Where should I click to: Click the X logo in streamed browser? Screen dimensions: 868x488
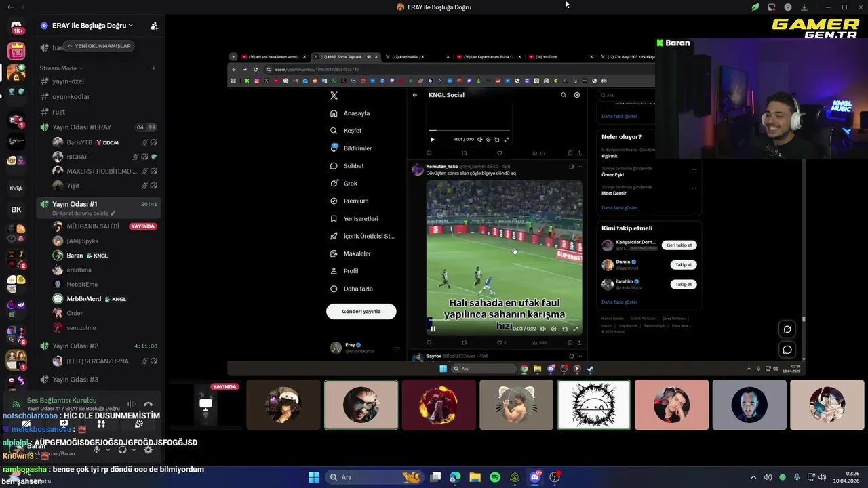(x=334, y=96)
